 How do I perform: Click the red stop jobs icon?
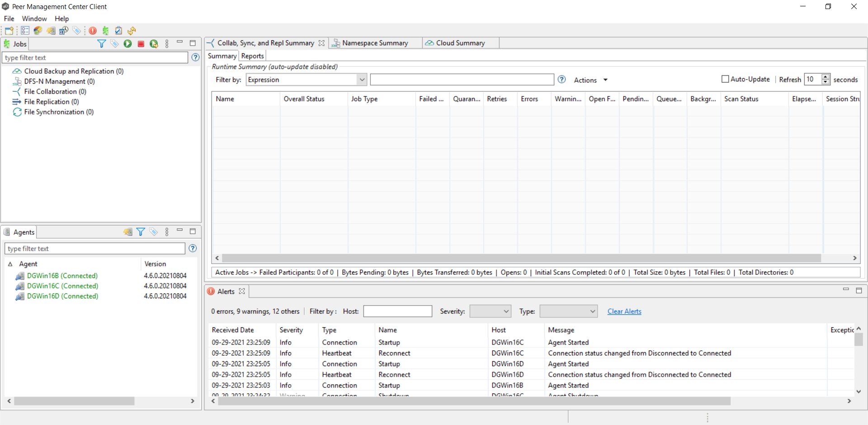[141, 44]
